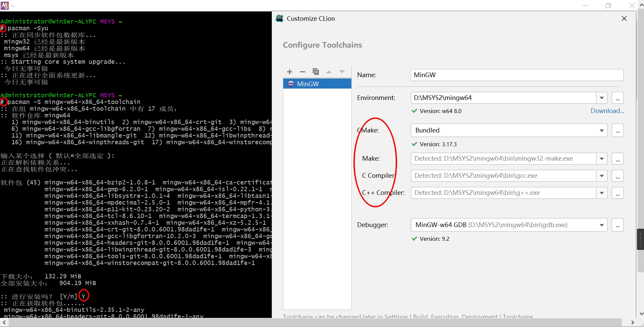Restore down the outer window
The image size is (644, 327).
click(x=608, y=5)
